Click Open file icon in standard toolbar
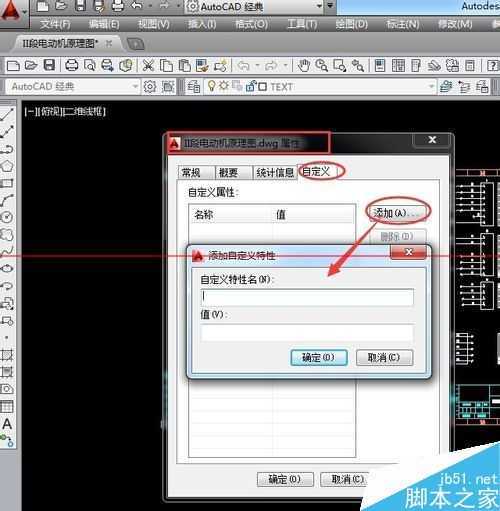 (x=31, y=65)
